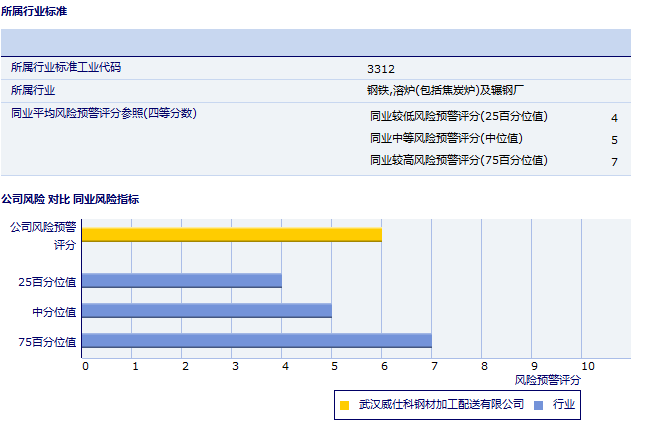The width and height of the screenshot is (672, 429).
Task: Click the blue legend swatch for 行业
Action: click(538, 405)
